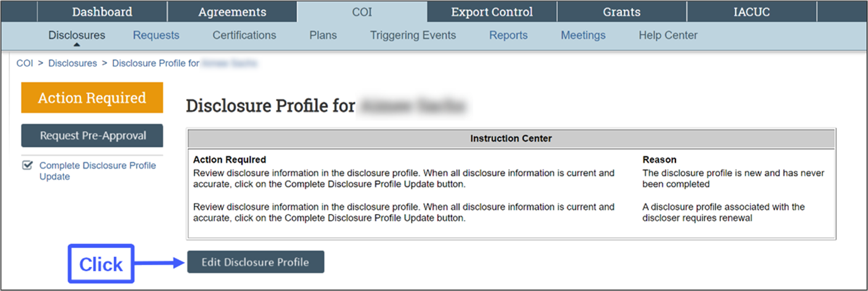Screen dimensions: 868x291
Task: Click the Edit Disclosure Profile button
Action: coord(255,262)
